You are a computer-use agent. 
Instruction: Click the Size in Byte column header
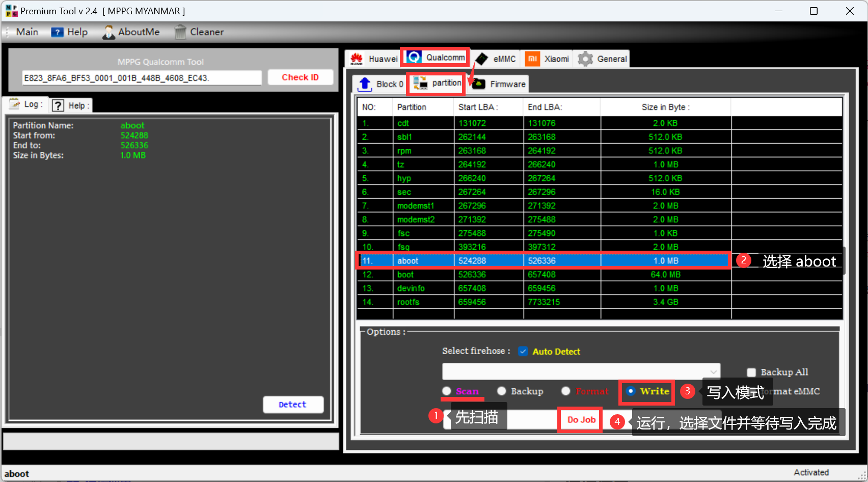click(665, 107)
